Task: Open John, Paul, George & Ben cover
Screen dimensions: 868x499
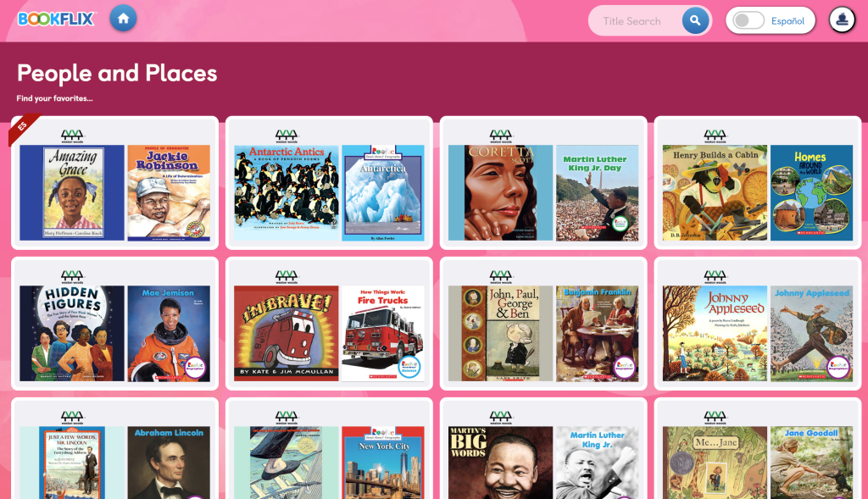Action: tap(500, 333)
